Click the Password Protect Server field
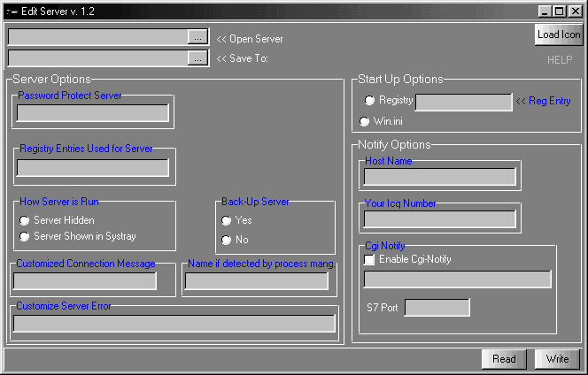 click(x=93, y=113)
